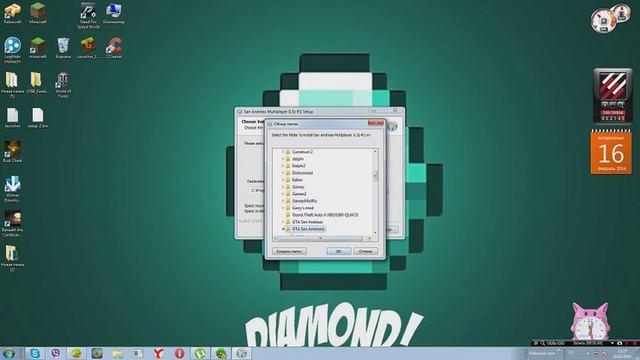The height and width of the screenshot is (360, 640).
Task: Expand the GTA San Andreas folder node
Action: click(282, 222)
